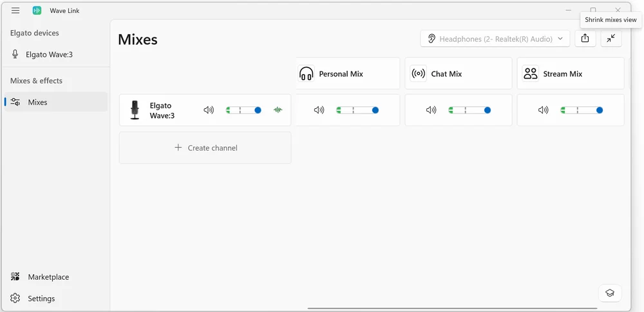Image resolution: width=644 pixels, height=312 pixels.
Task: Shrink the mixes view
Action: pyautogui.click(x=611, y=39)
